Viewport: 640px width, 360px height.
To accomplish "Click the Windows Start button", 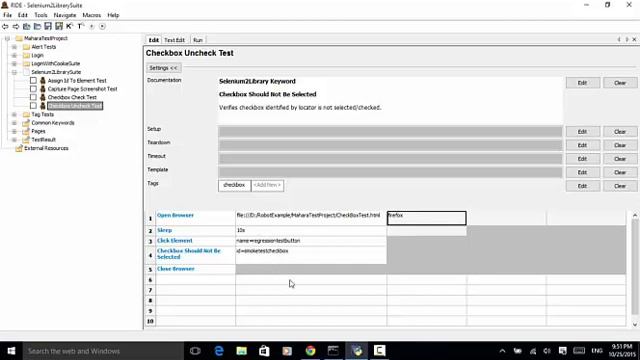I will [11, 351].
